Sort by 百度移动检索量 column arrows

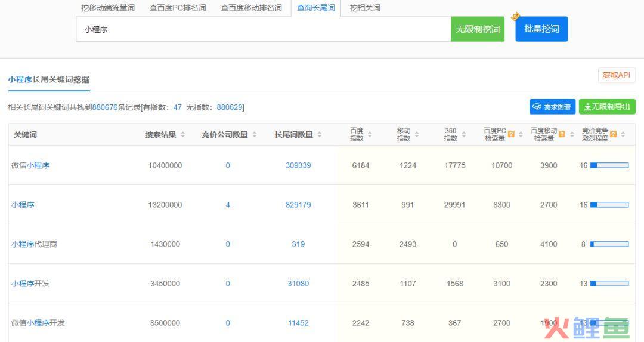572,134
